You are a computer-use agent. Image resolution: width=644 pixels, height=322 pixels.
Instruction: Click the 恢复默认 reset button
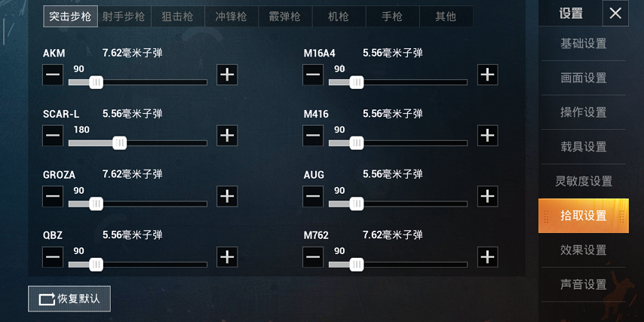click(69, 299)
